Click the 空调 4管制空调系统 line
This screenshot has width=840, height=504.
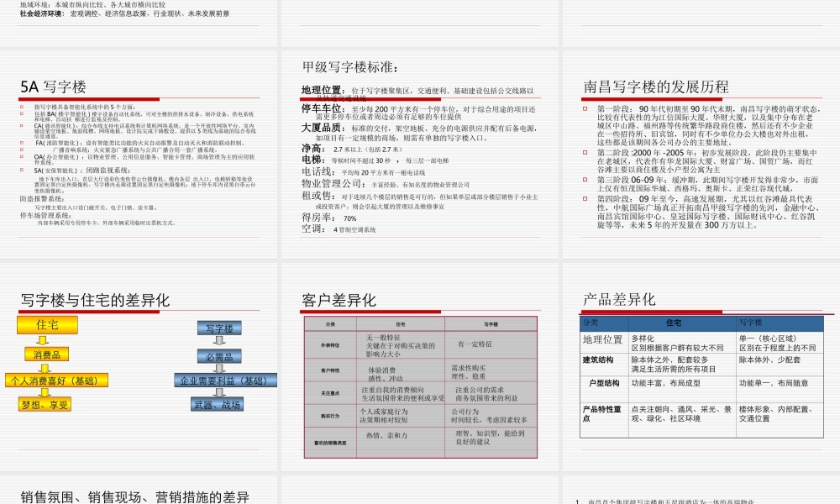tap(338, 228)
